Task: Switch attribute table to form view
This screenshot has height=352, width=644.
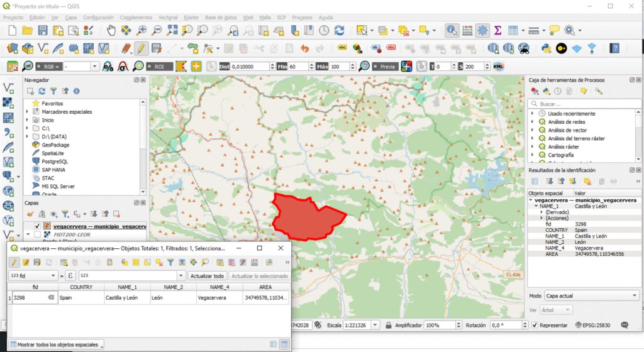Action: [x=273, y=344]
